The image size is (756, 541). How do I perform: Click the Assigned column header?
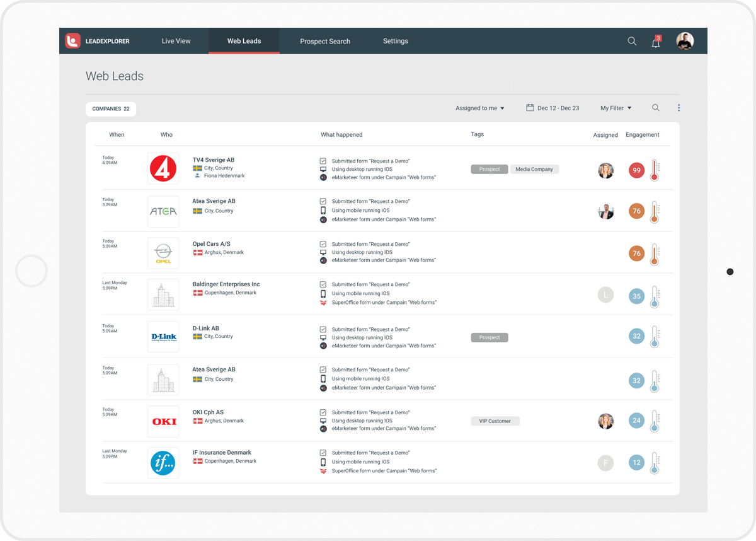pos(605,136)
